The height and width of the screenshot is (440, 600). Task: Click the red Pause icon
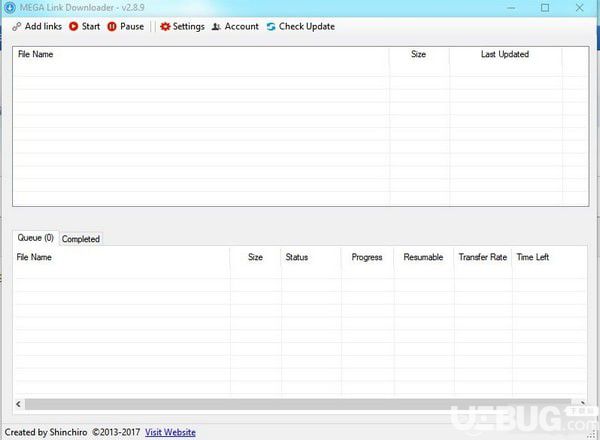click(112, 26)
